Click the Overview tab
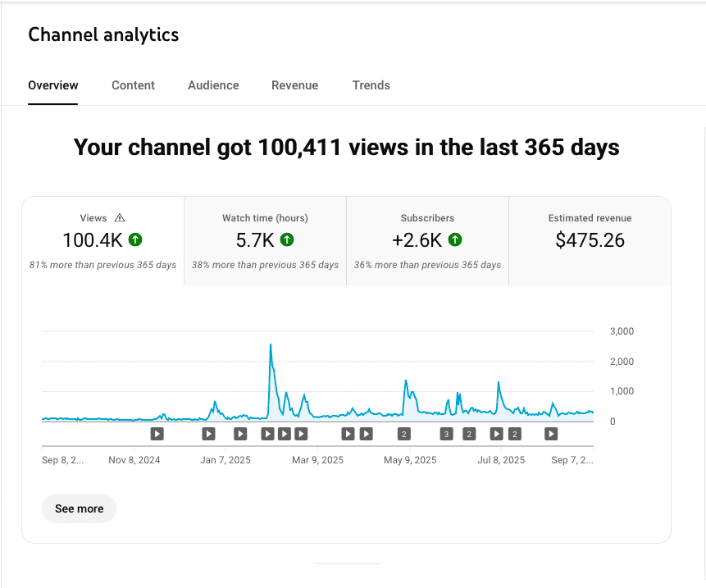Viewport: 706px width, 588px height. tap(53, 85)
